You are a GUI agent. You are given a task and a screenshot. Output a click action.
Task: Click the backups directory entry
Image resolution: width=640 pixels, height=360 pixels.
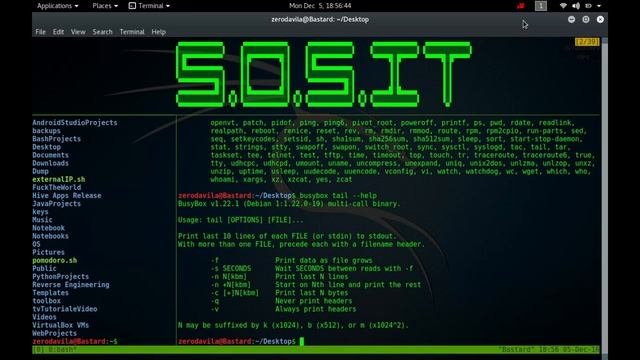47,131
